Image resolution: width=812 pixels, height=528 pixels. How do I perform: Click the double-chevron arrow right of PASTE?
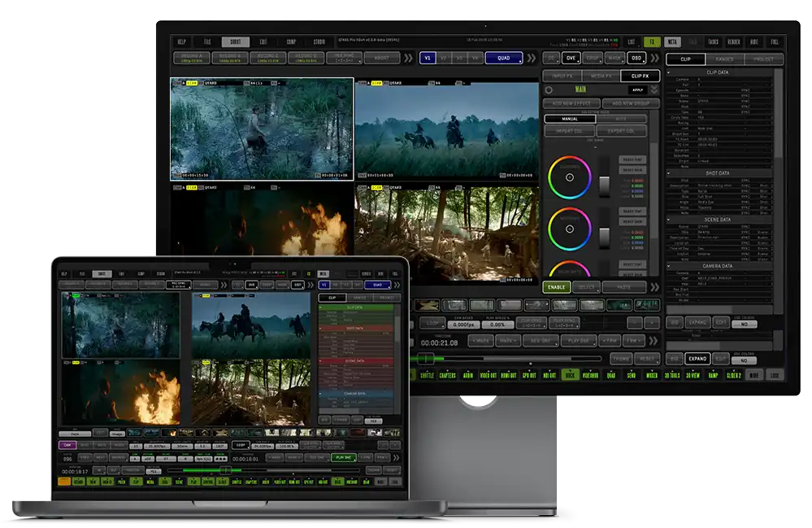[654, 287]
